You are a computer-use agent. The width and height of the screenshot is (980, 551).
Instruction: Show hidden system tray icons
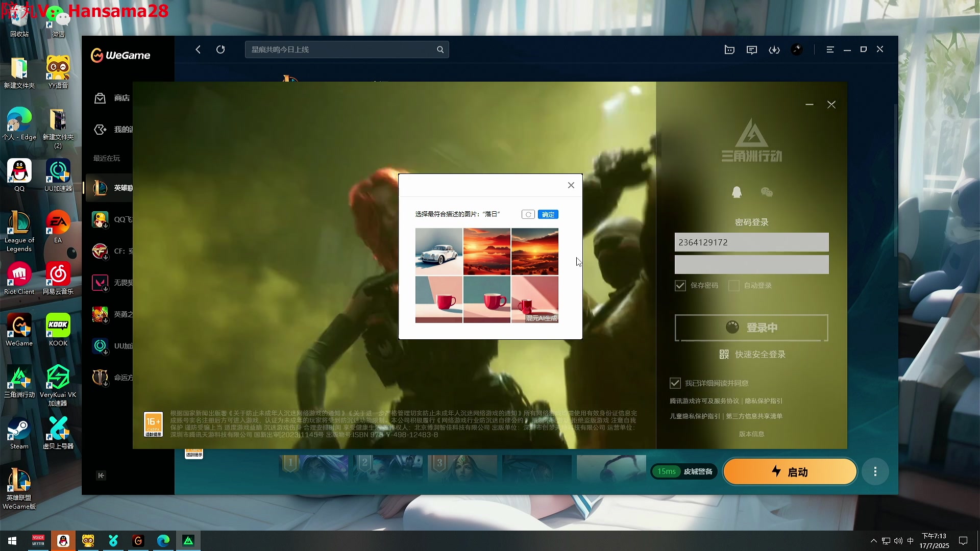coord(873,541)
